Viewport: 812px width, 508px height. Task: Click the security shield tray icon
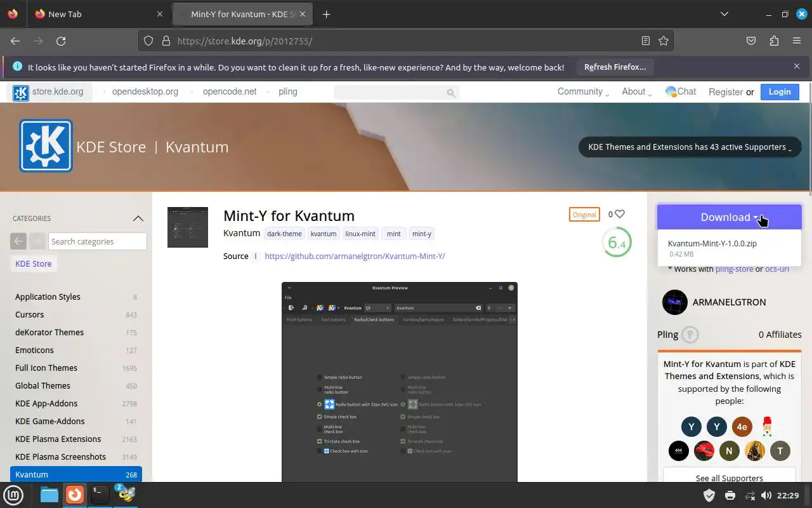(x=709, y=495)
